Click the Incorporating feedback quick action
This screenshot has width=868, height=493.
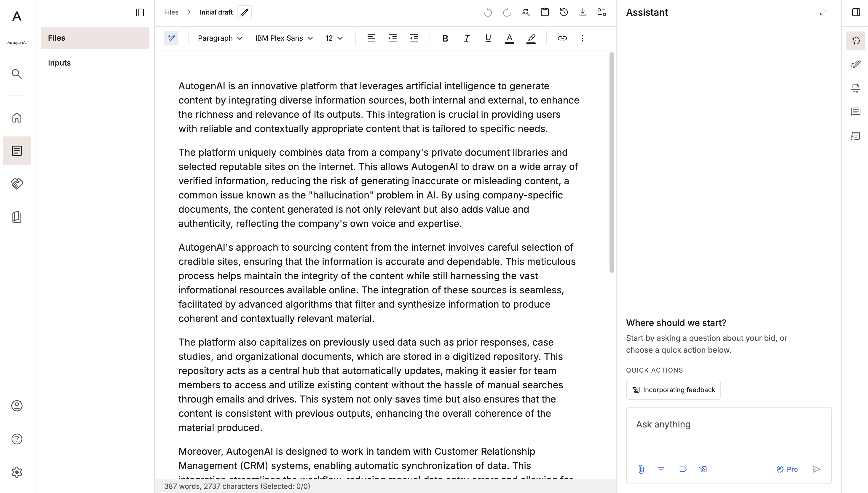coord(673,390)
